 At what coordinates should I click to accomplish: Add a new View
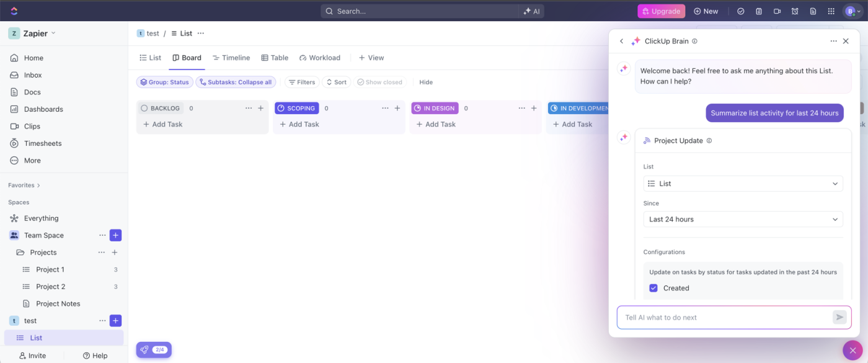click(371, 58)
